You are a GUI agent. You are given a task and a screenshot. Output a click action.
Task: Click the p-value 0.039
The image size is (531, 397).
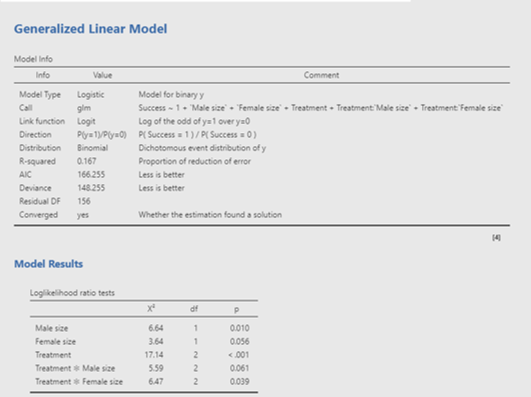(239, 382)
